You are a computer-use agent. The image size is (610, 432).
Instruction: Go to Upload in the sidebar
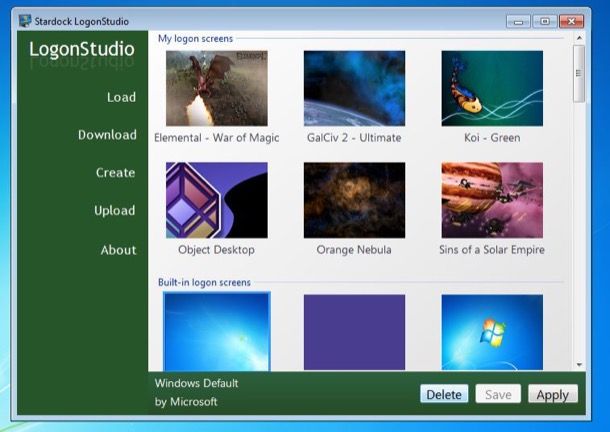tap(115, 211)
